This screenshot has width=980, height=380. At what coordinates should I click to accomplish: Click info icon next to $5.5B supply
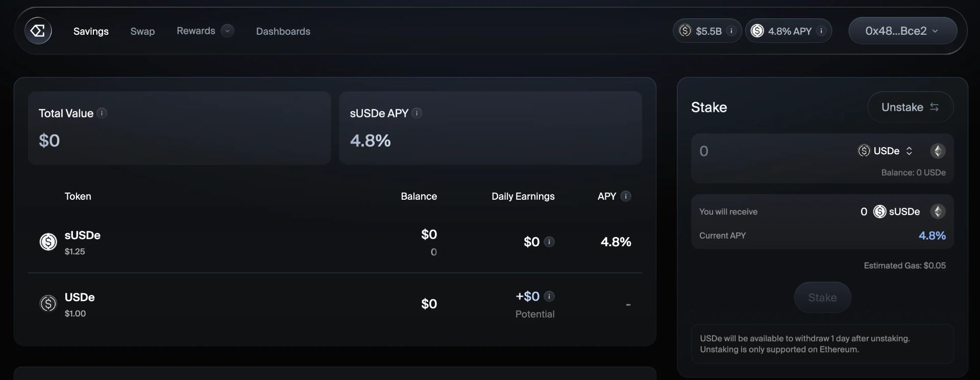pos(731,31)
